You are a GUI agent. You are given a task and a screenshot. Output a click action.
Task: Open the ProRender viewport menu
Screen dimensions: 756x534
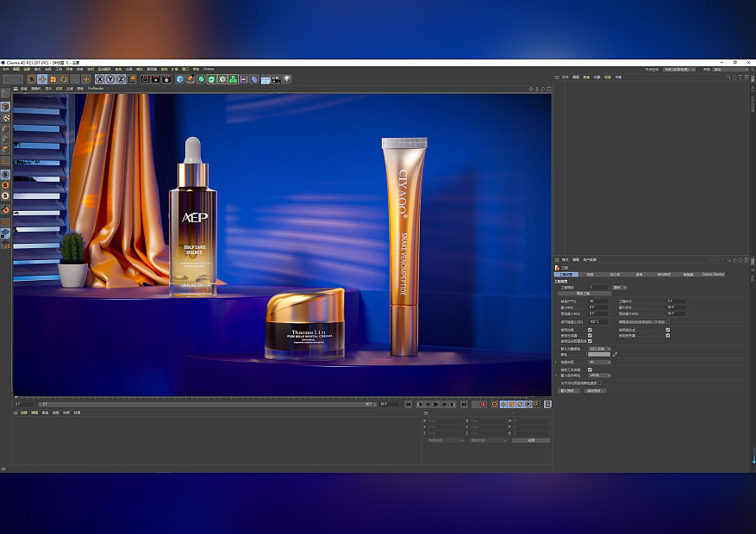pyautogui.click(x=96, y=89)
